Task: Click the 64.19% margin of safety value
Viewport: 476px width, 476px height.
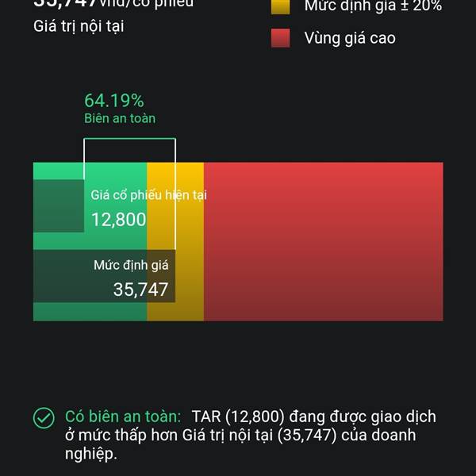Action: 113,101
